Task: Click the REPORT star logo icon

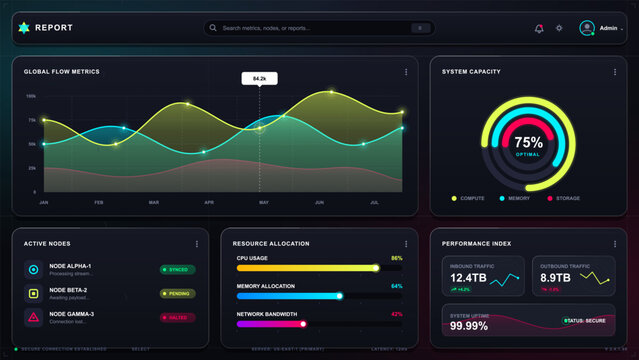Action: click(24, 28)
